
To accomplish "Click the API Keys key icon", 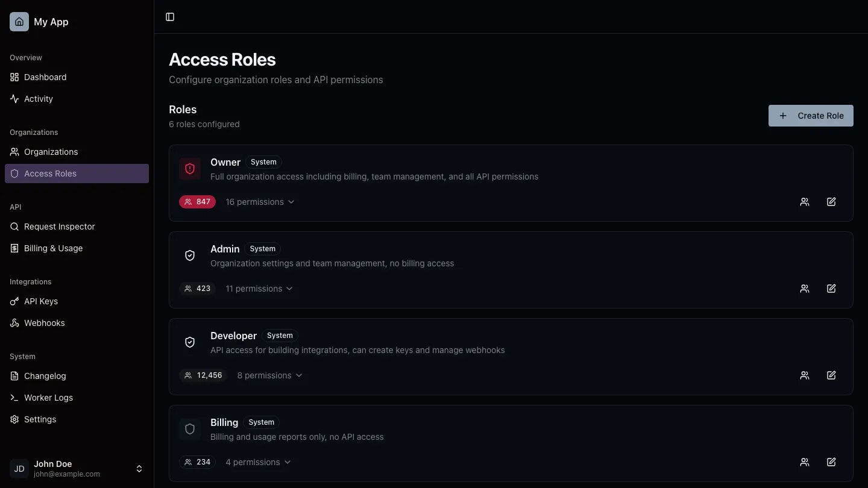I will pyautogui.click(x=14, y=301).
